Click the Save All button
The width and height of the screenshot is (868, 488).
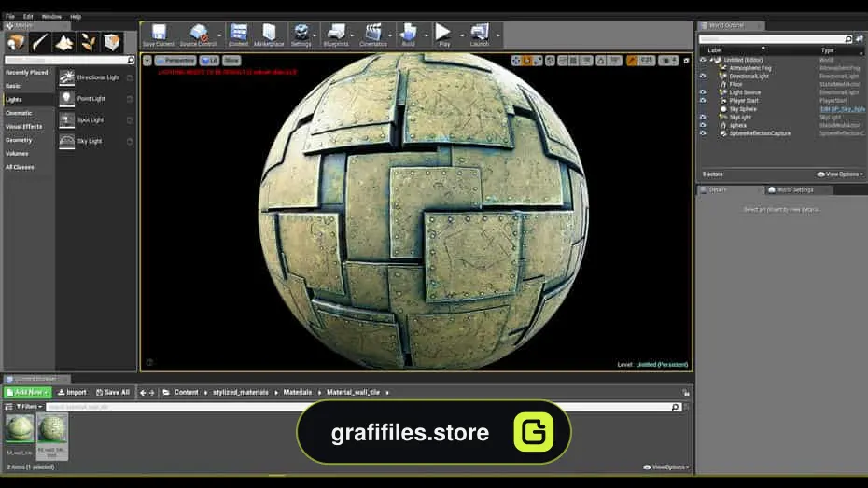(113, 392)
